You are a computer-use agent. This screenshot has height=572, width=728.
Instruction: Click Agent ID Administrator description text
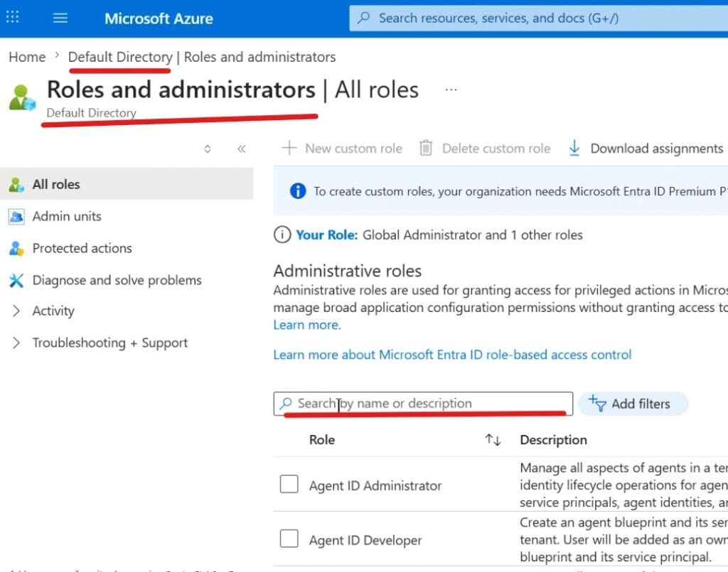click(623, 485)
